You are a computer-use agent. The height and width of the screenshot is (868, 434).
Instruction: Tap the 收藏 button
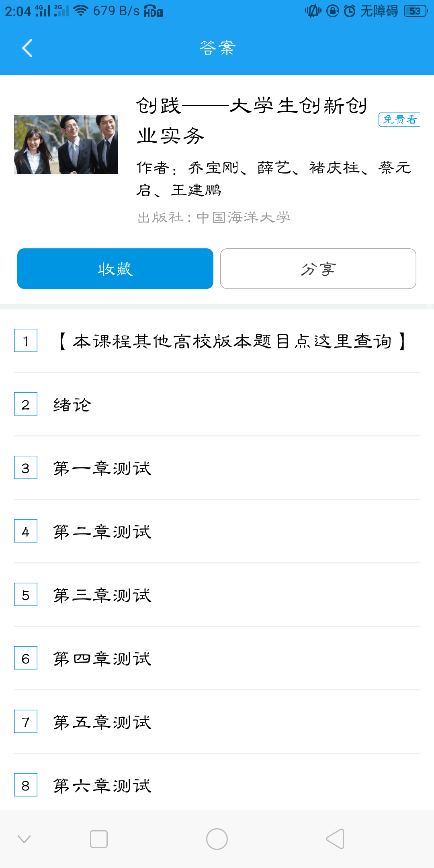tap(115, 268)
